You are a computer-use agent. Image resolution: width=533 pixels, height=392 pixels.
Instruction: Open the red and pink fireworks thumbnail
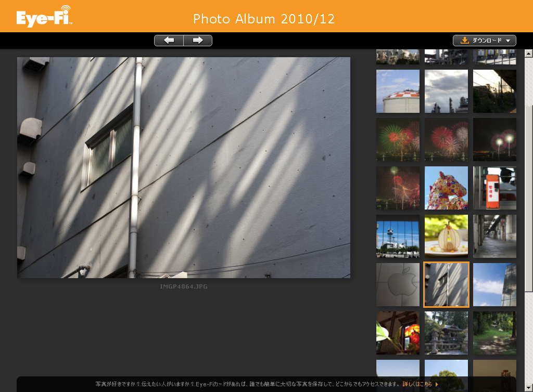446,139
